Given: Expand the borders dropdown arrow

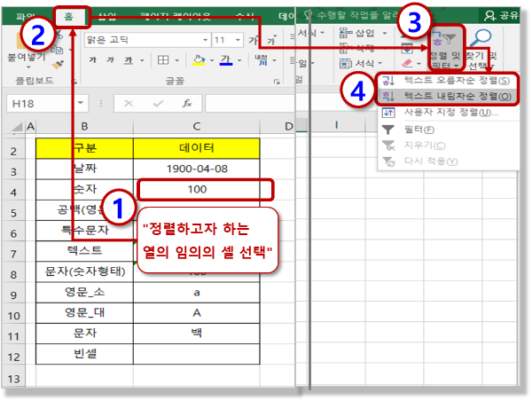Looking at the screenshot, I should click(x=176, y=60).
